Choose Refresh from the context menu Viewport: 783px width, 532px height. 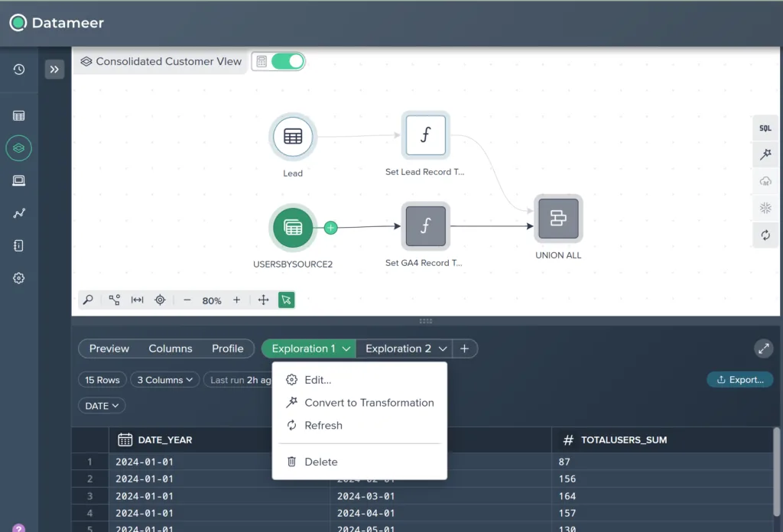359,425
